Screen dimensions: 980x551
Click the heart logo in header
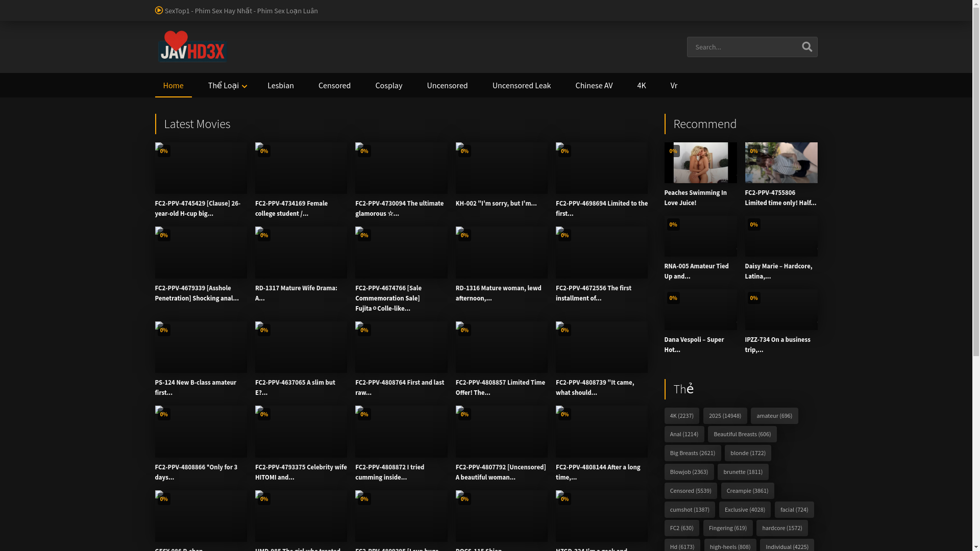pyautogui.click(x=177, y=40)
